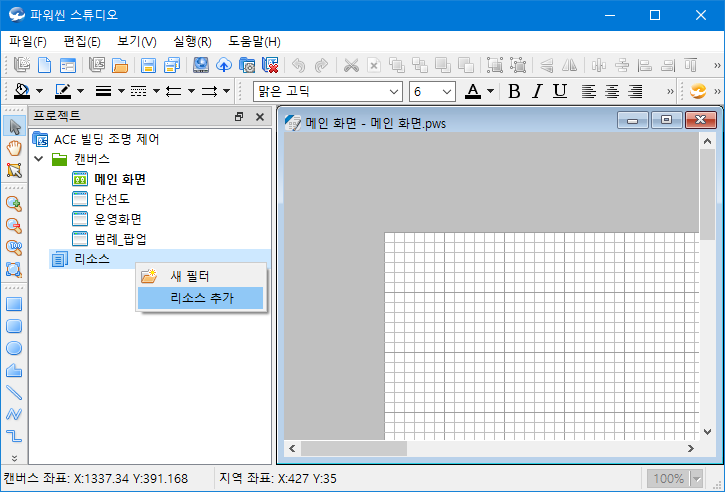Screen dimensions: 725x492
Task: Select the hand pan tool
Action: coord(14,148)
